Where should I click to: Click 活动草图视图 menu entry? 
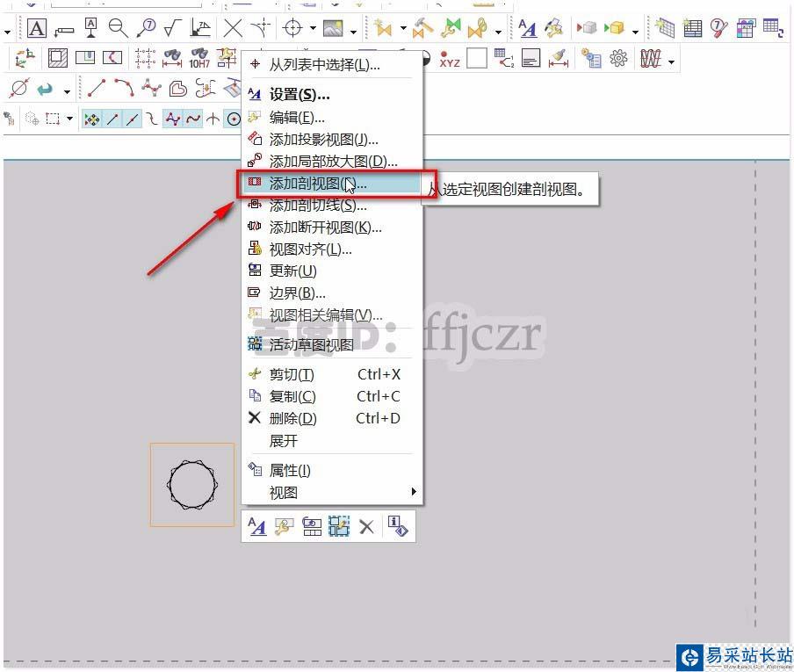[x=331, y=344]
